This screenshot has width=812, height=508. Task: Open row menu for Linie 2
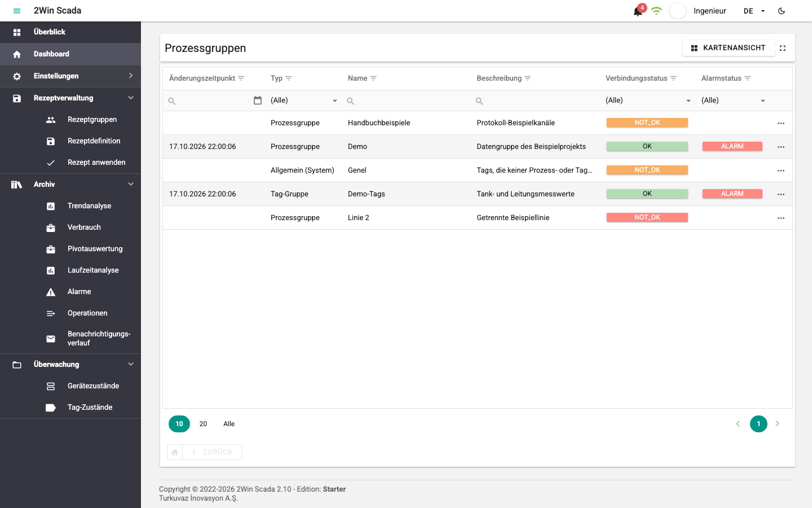click(x=781, y=218)
